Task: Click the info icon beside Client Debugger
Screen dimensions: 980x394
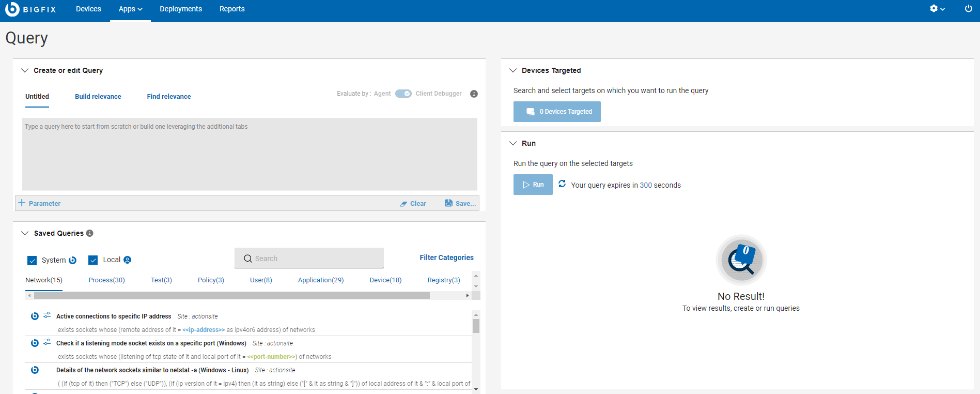Action: (x=474, y=94)
